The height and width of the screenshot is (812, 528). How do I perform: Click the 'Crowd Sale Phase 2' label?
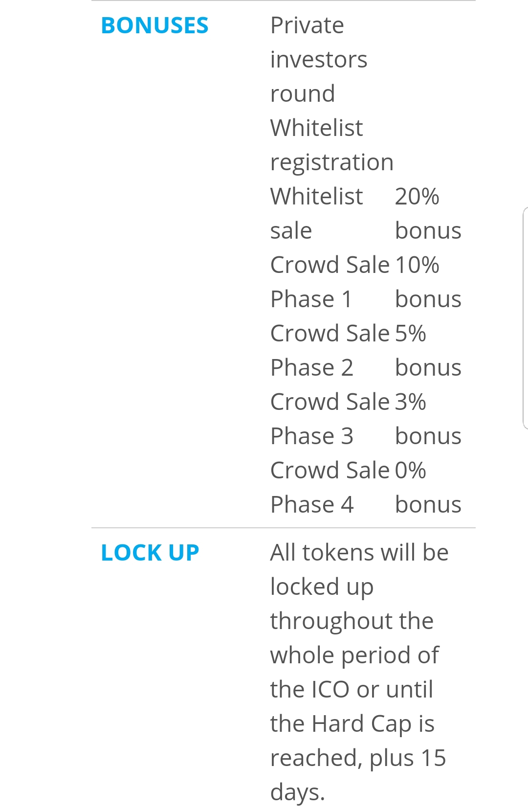(330, 350)
